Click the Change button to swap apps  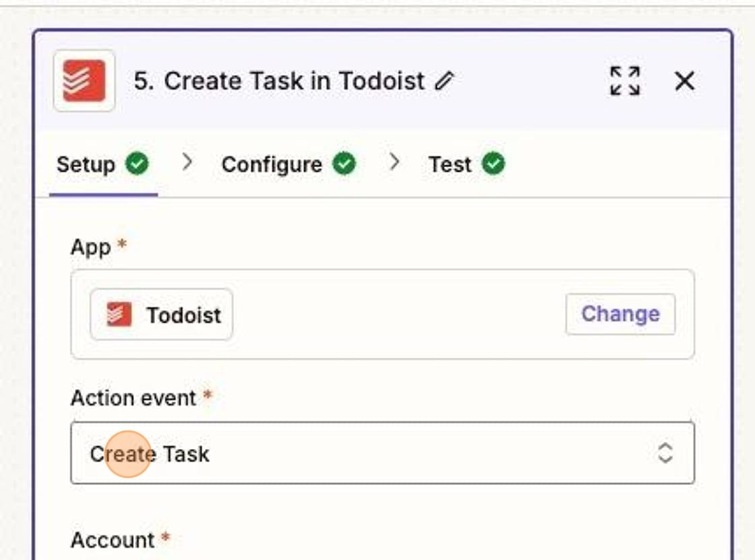pyautogui.click(x=620, y=313)
